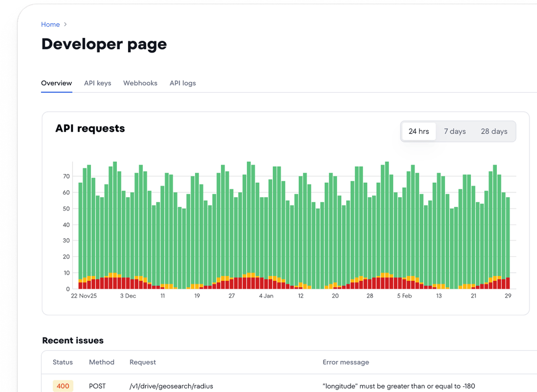Click the Status column header
Image resolution: width=537 pixels, height=392 pixels.
(63, 362)
